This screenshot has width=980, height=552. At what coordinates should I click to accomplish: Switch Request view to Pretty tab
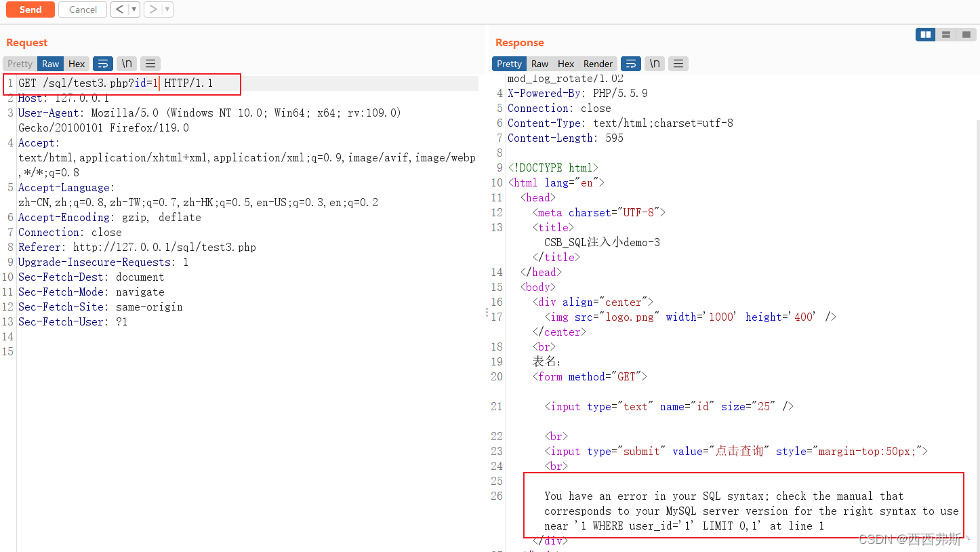pos(20,64)
